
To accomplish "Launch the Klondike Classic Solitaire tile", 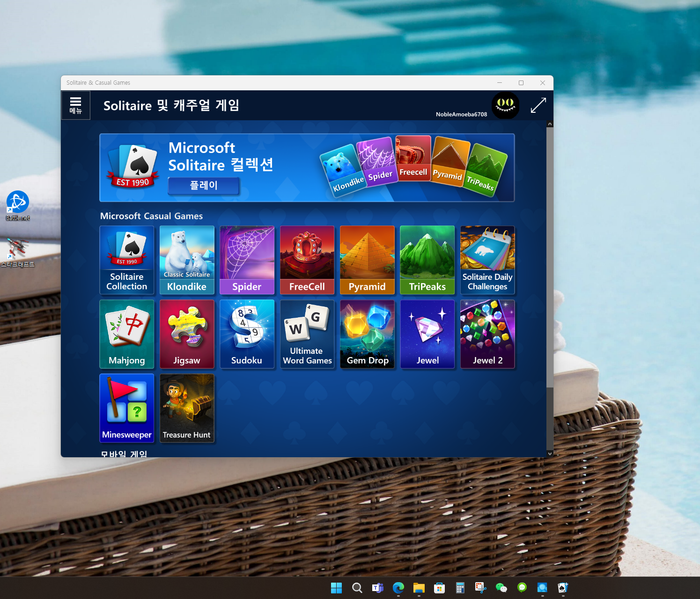I will tap(187, 260).
